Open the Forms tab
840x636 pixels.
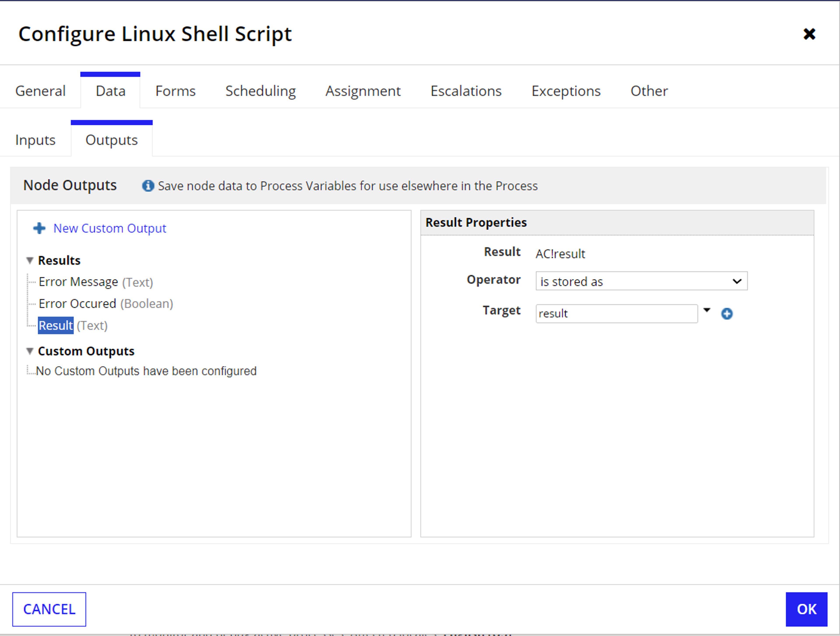coord(175,91)
